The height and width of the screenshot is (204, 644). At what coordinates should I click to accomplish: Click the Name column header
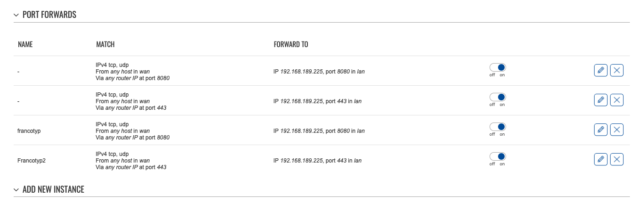25,45
